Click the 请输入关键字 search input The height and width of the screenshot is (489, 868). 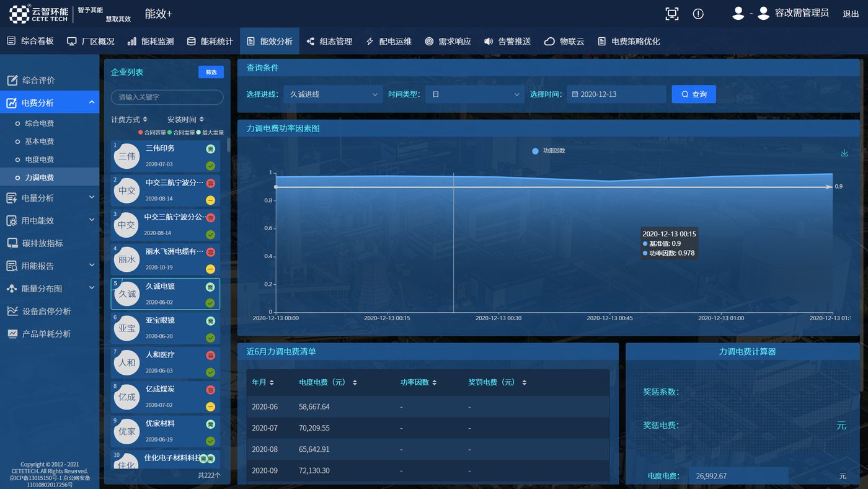(167, 97)
